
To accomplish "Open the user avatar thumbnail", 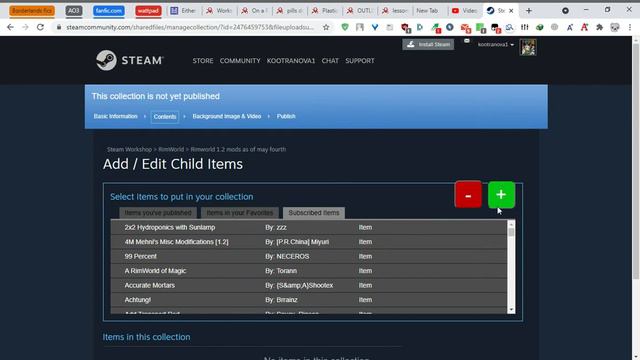I will tap(528, 47).
